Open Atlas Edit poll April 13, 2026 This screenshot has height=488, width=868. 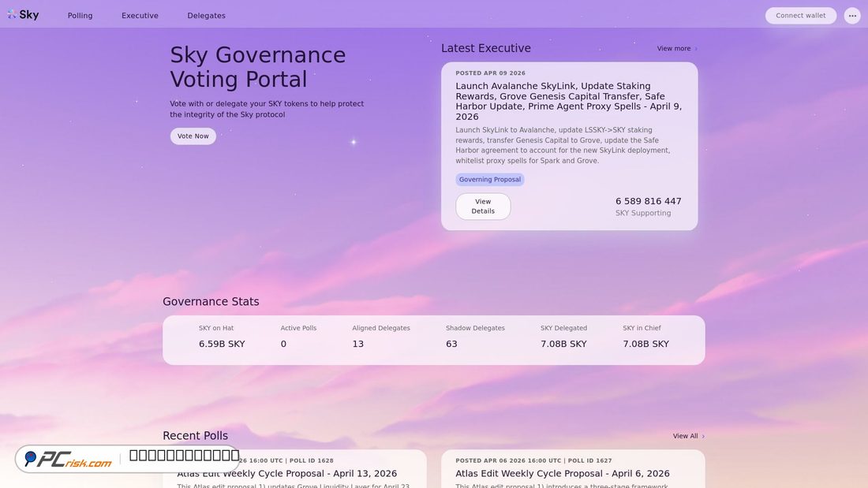pos(286,474)
